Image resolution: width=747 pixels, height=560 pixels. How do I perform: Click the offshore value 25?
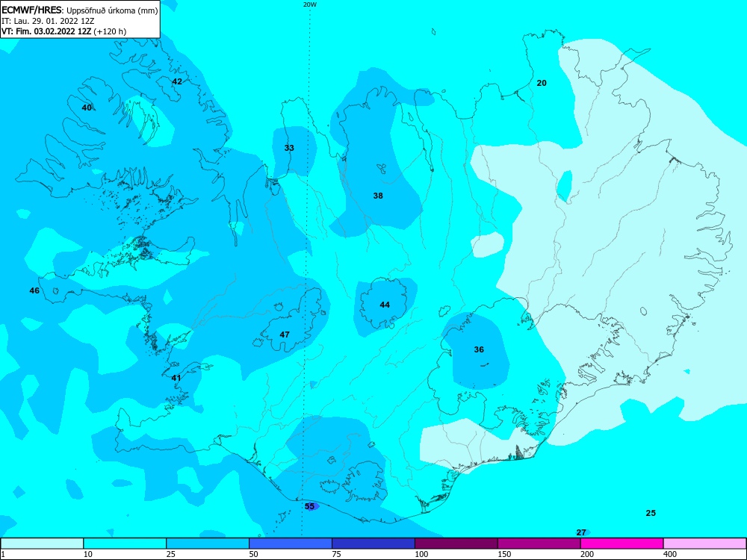coord(651,513)
